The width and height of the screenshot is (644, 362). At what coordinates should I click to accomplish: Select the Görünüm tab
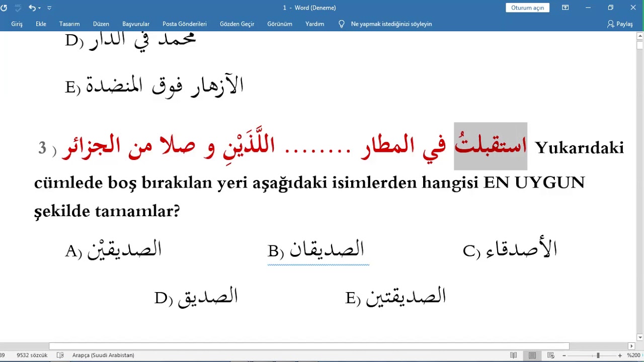point(280,24)
